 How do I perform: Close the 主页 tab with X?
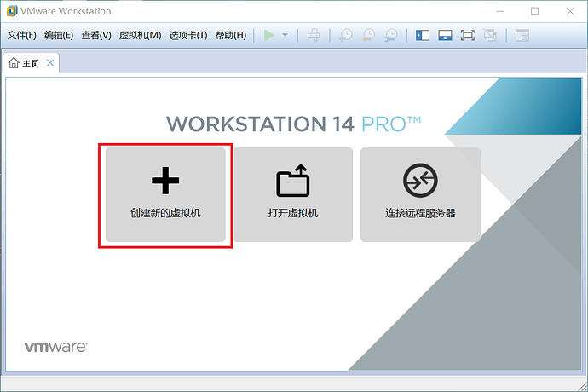pos(50,63)
